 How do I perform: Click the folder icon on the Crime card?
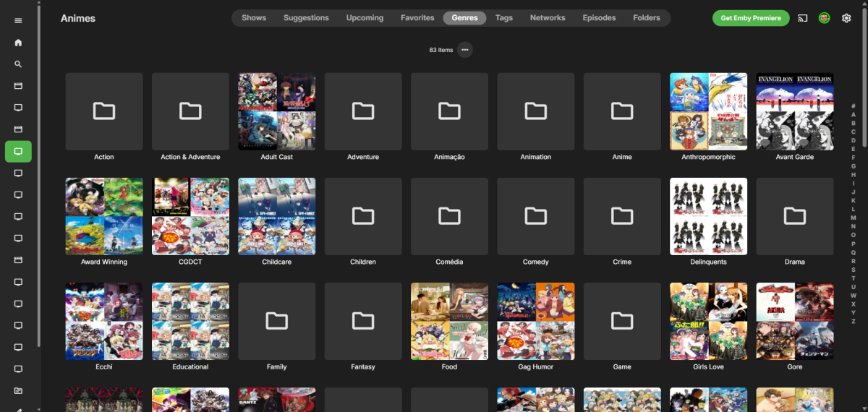click(622, 216)
